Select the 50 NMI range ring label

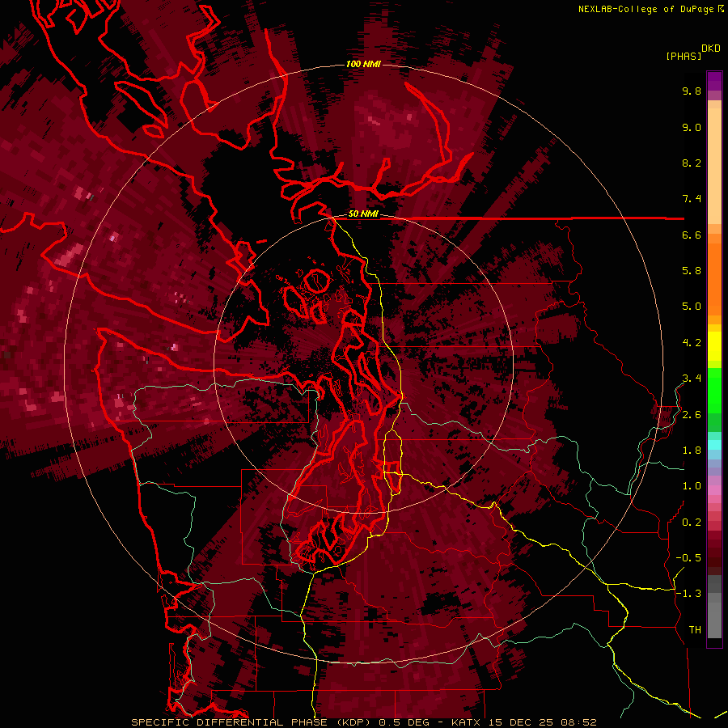click(x=363, y=214)
